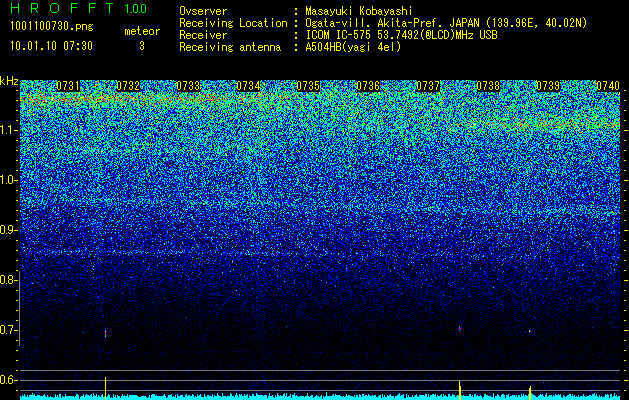Click the small meteor echo near 0739

(530, 331)
